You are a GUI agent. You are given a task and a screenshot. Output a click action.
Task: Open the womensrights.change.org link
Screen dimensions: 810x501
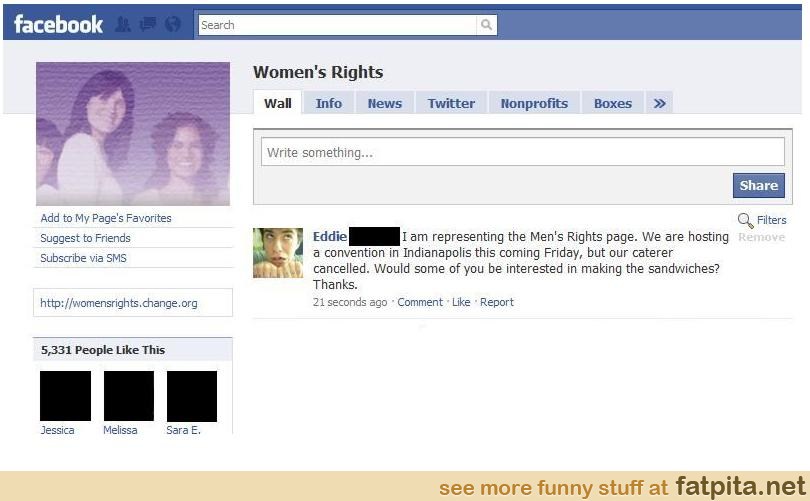[x=119, y=303]
